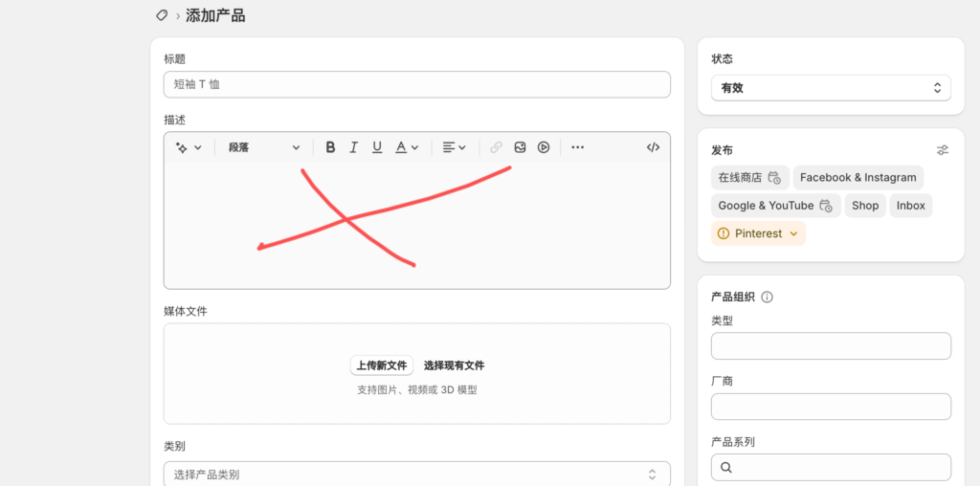Click the Inbox channel tag
Screen dimensions: 980x486
pyautogui.click(x=911, y=206)
